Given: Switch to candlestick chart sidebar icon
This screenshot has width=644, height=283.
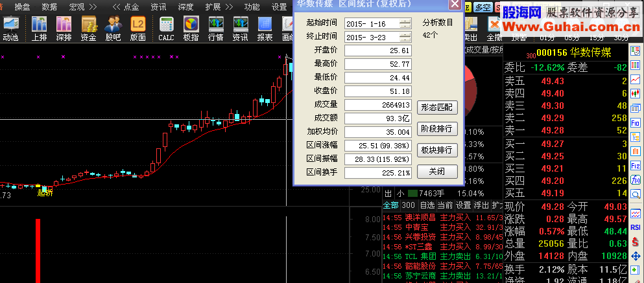Looking at the screenshot, I should [636, 94].
